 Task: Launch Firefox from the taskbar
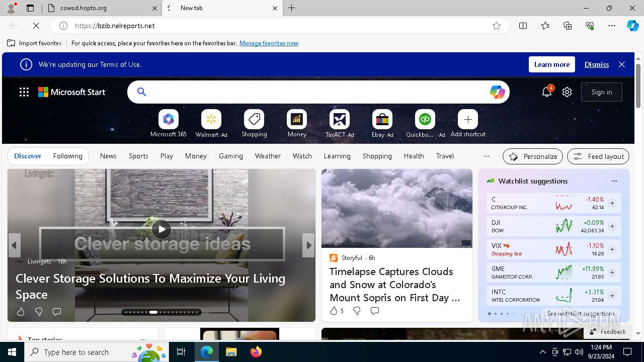tap(256, 352)
